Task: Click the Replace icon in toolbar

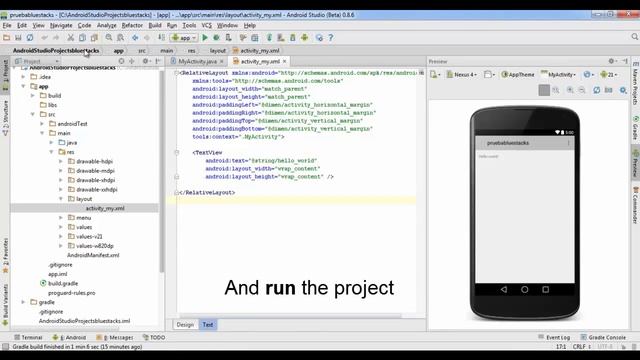Action: (x=121, y=38)
